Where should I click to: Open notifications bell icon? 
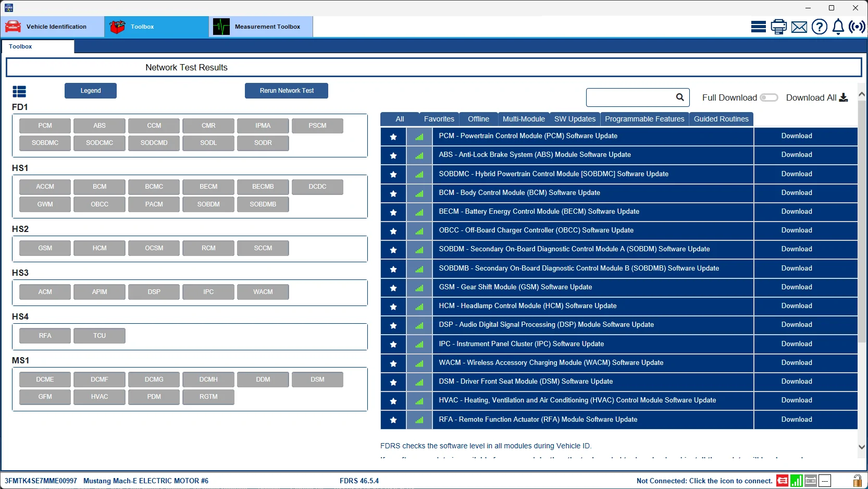(838, 27)
